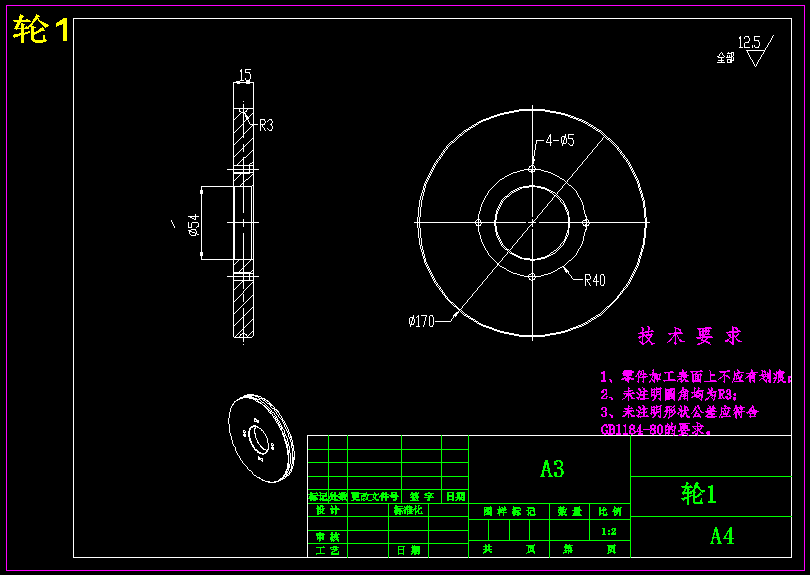
Task: Select the 技术要求 heading
Action: tap(690, 336)
